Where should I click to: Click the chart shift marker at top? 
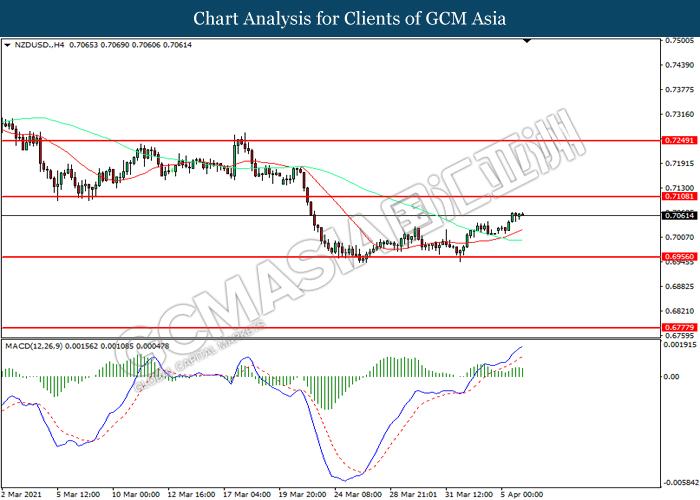click(527, 42)
